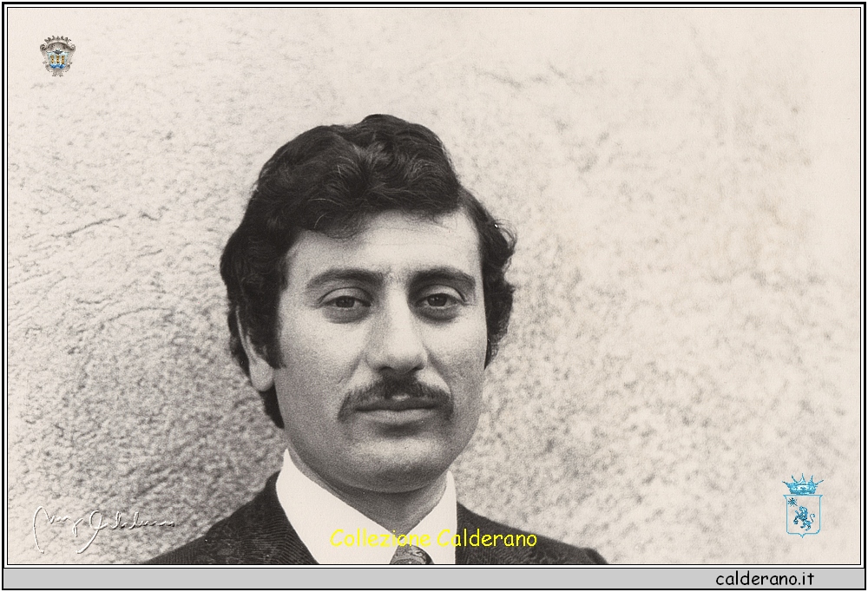The width and height of the screenshot is (868, 592).
Task: Click the textured wall behind the man
Action: tap(677, 260)
